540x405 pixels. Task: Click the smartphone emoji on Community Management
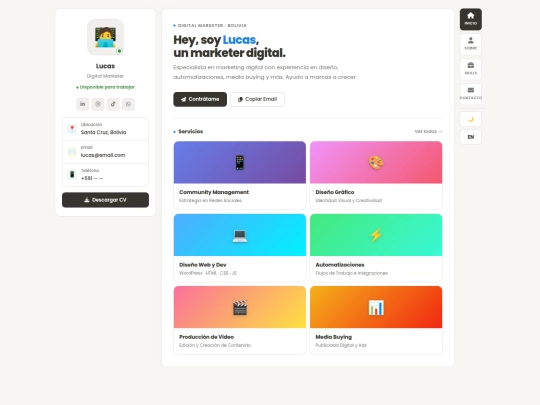click(240, 163)
